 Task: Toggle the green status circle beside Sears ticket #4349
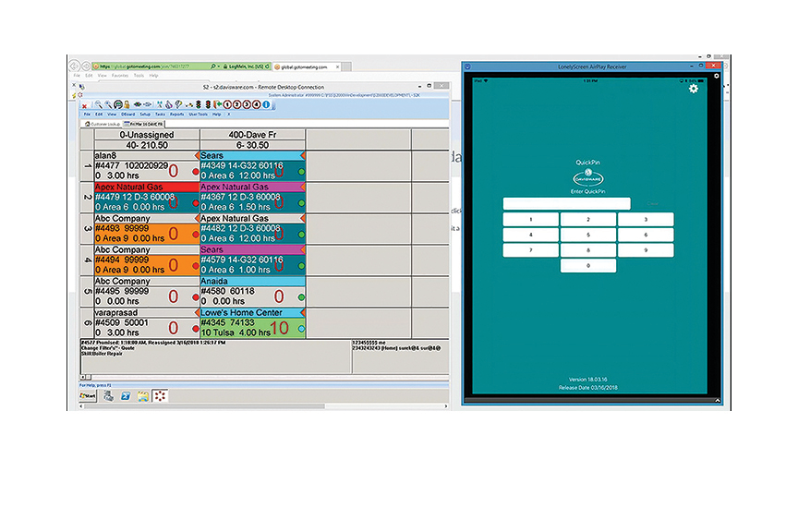tap(302, 171)
